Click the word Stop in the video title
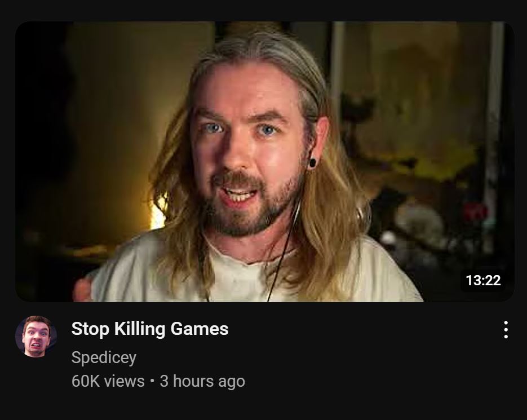Viewport: 527px width, 420px height. pyautogui.click(x=90, y=329)
